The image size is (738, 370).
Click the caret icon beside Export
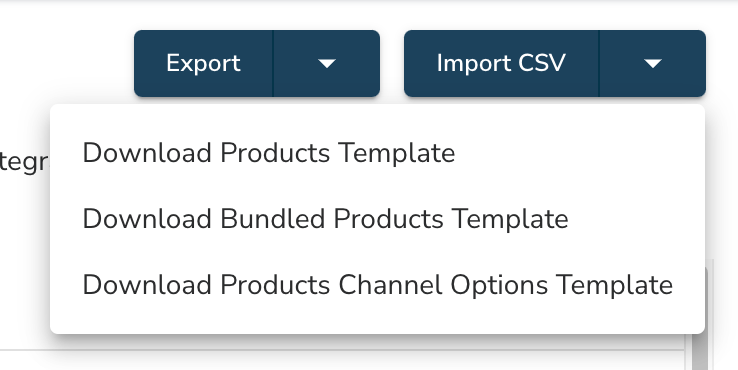tap(327, 64)
